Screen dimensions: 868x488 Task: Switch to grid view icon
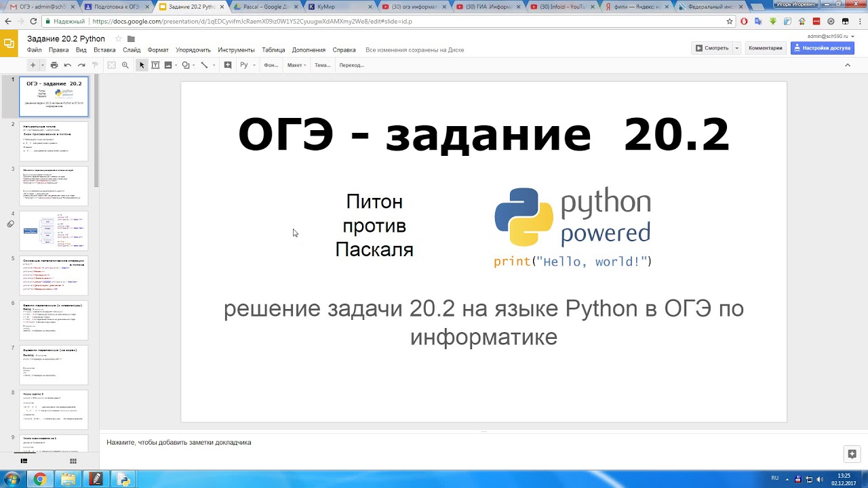point(73,461)
